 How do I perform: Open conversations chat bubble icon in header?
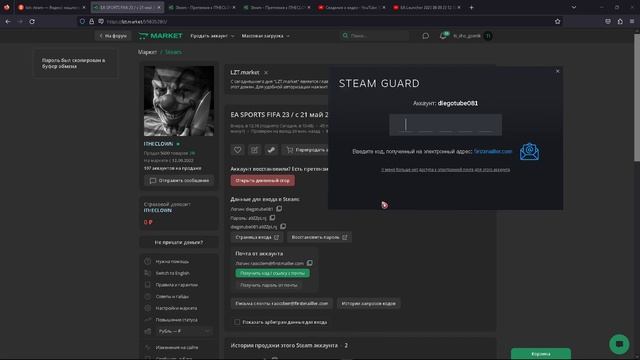point(425,36)
